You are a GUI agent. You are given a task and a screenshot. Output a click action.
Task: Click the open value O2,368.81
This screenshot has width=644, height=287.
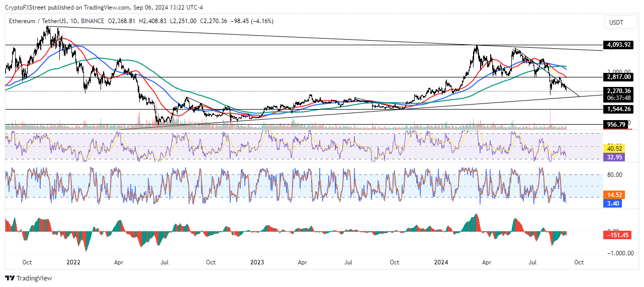point(122,22)
